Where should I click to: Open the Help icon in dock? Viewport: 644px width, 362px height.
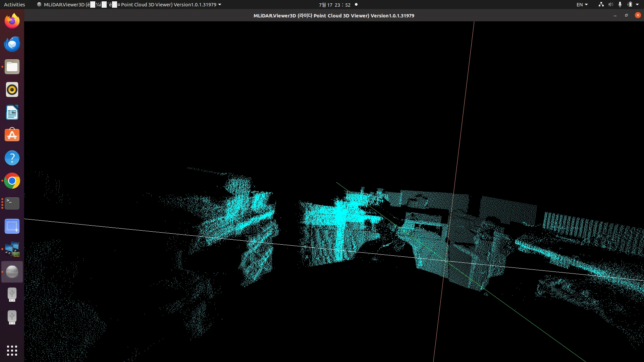point(12,158)
